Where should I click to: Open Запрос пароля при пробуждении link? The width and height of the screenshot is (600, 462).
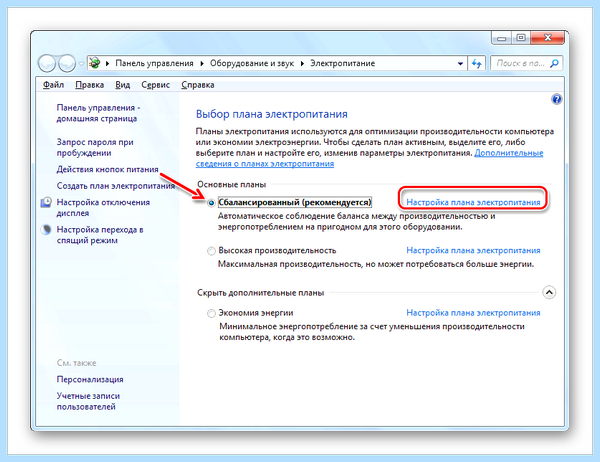[95, 147]
